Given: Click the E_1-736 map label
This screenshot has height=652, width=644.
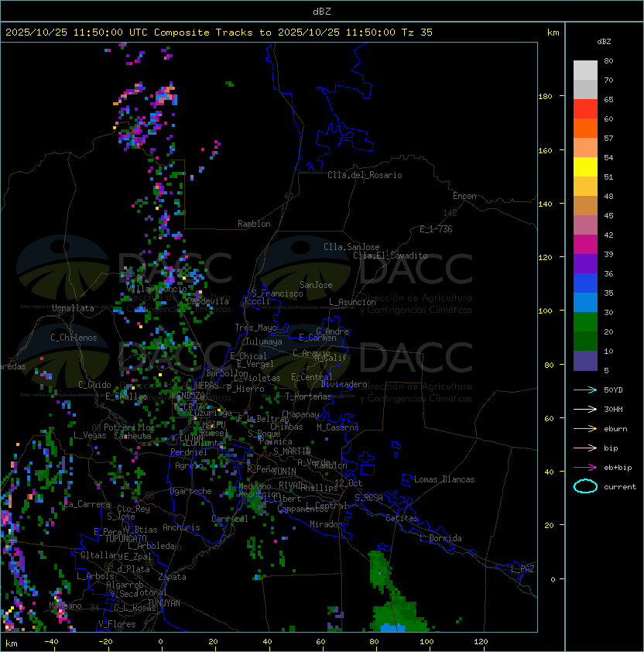Looking at the screenshot, I should coord(436,229).
